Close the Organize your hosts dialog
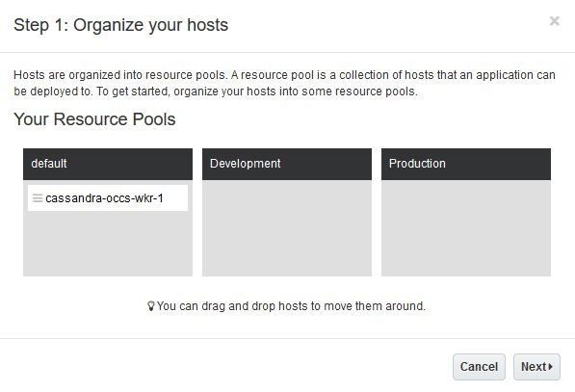The width and height of the screenshot is (575, 392). (554, 21)
